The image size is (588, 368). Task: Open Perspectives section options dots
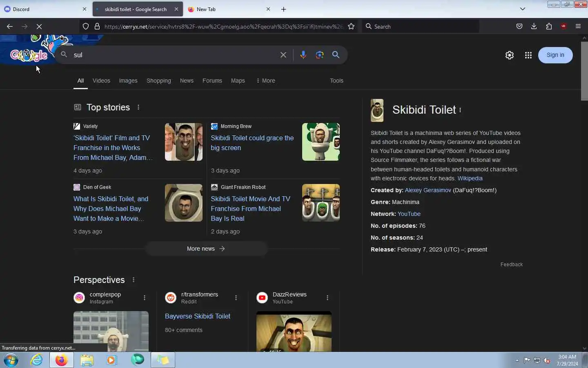click(134, 280)
